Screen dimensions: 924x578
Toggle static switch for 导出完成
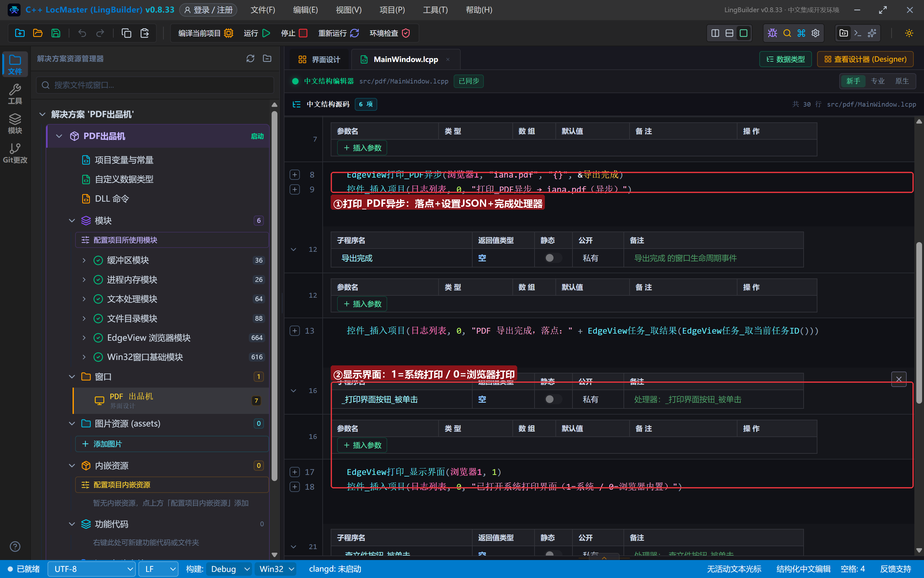tap(553, 258)
